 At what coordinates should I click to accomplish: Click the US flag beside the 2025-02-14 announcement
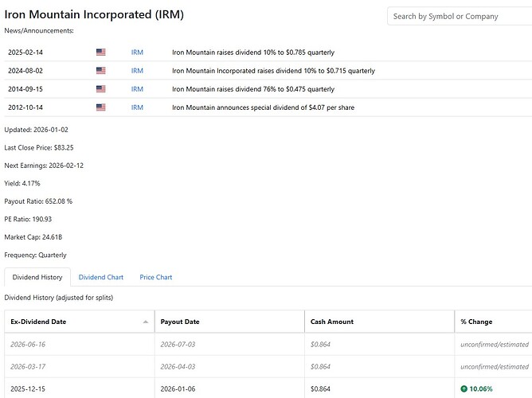[x=101, y=52]
